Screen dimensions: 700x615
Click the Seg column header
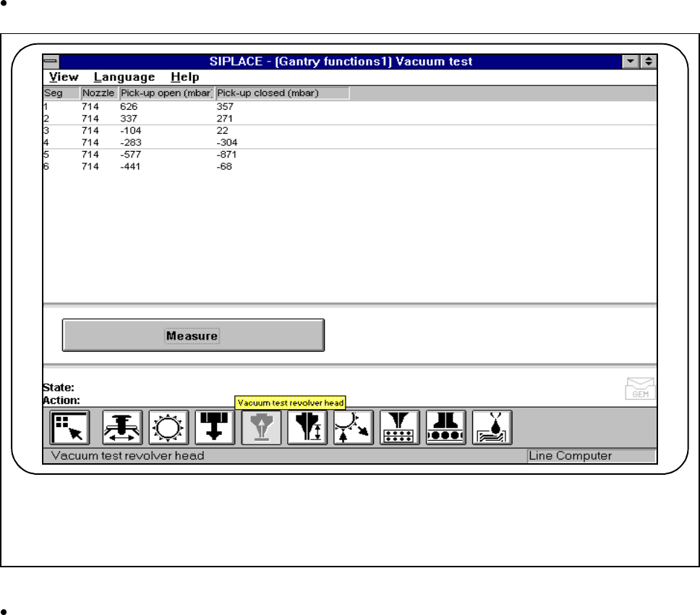tap(61, 93)
